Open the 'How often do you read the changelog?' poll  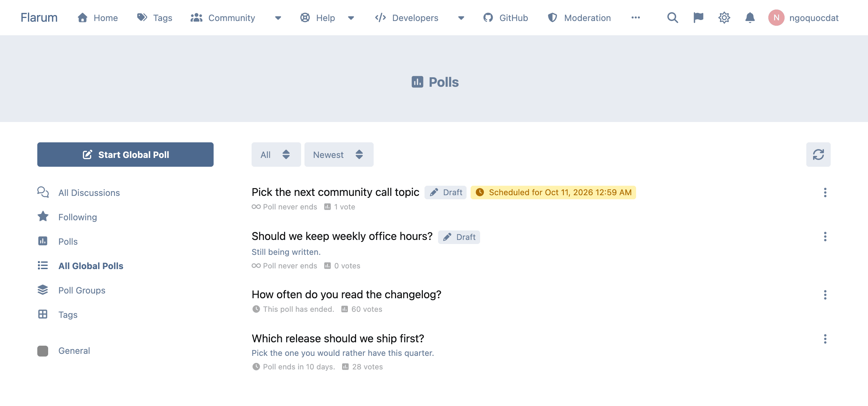coord(346,294)
